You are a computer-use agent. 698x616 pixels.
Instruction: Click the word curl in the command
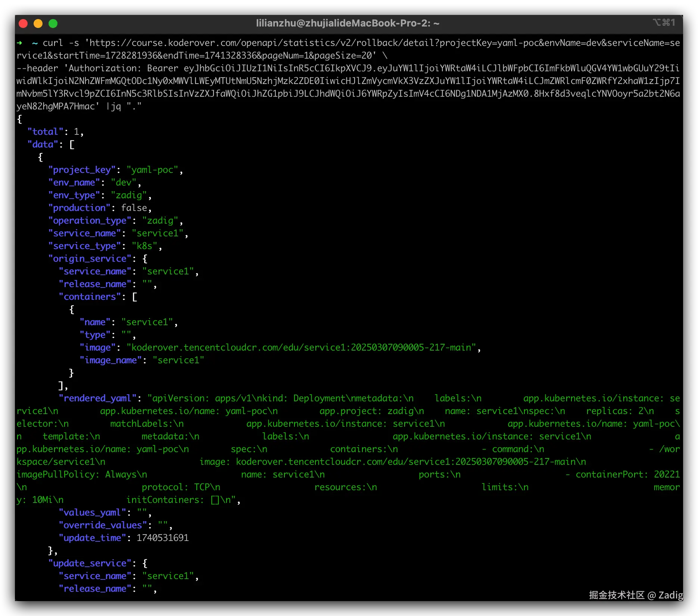click(53, 43)
